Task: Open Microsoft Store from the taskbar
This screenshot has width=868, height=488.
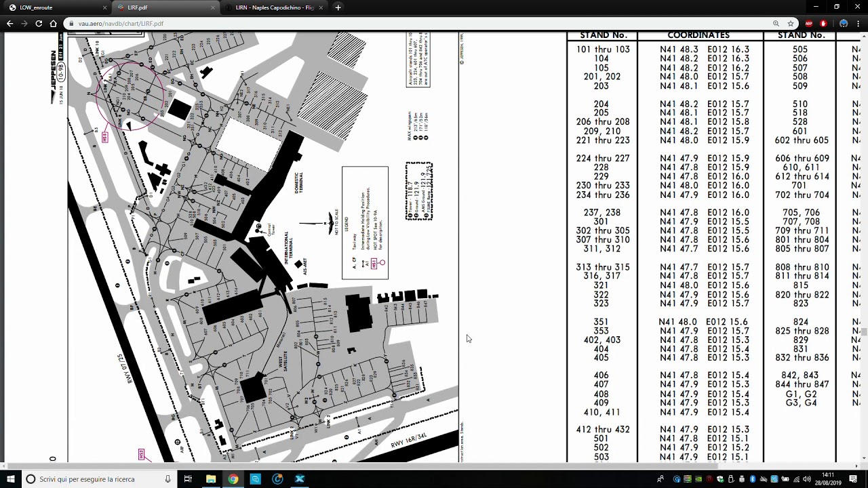Action: [255, 479]
